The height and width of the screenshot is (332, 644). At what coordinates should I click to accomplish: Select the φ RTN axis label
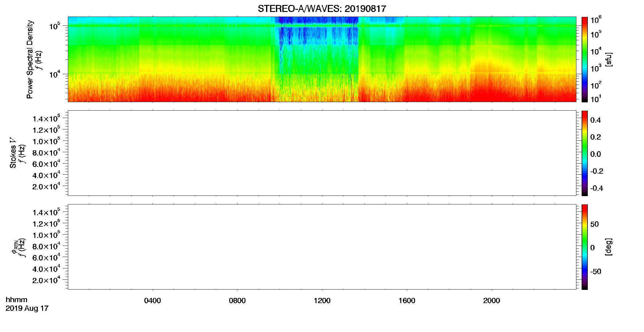[14, 247]
